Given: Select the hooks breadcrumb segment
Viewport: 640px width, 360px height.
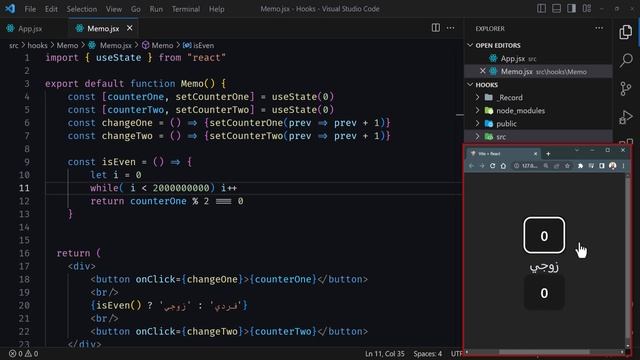Looking at the screenshot, I should 37,45.
